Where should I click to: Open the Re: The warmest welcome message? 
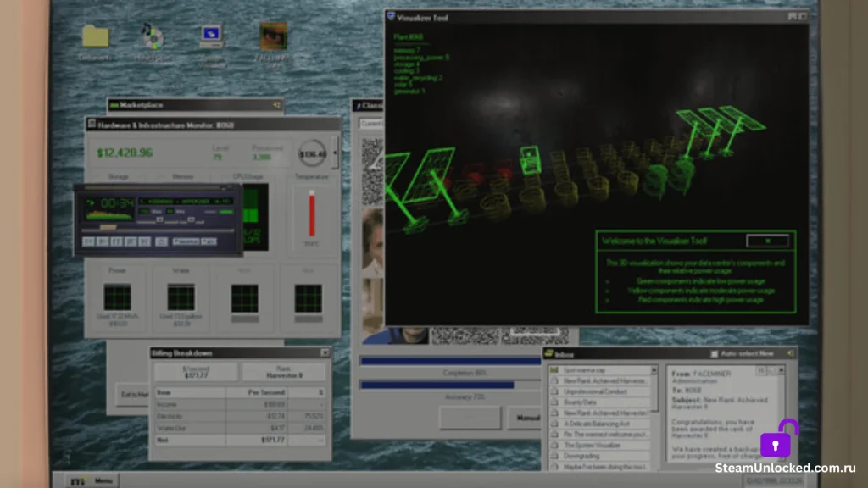[x=599, y=435]
